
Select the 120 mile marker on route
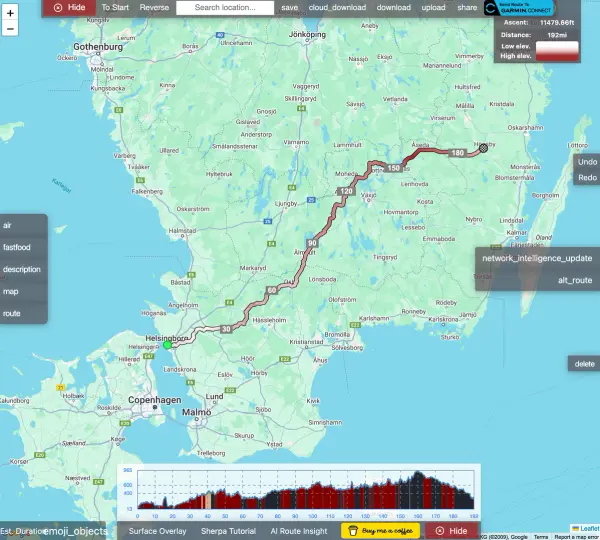346,191
